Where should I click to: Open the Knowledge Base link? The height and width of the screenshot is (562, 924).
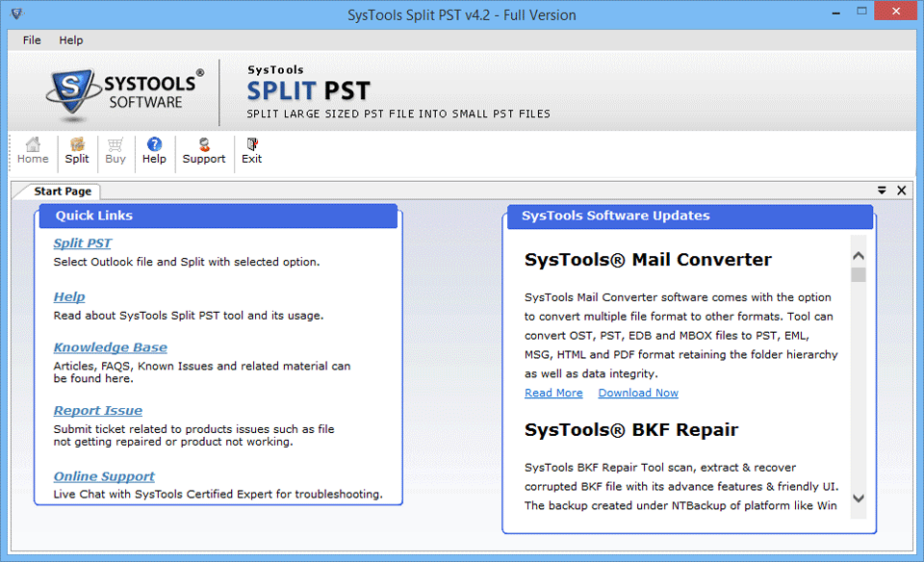coord(111,347)
